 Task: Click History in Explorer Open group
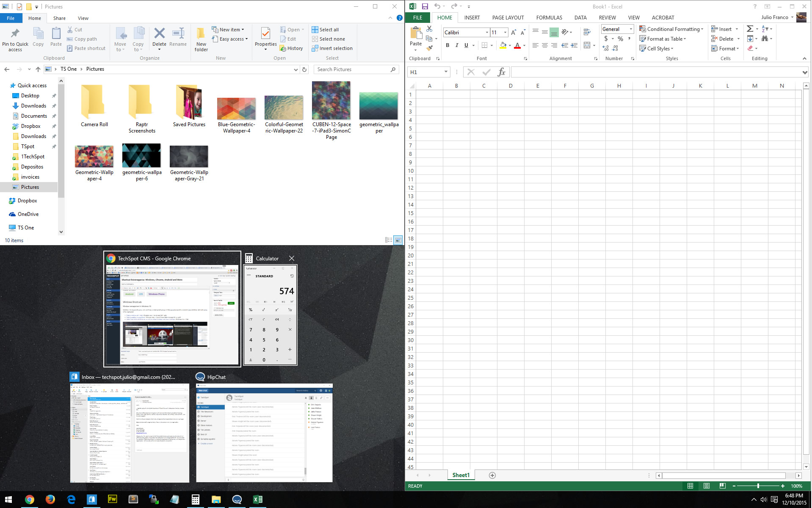coord(291,48)
